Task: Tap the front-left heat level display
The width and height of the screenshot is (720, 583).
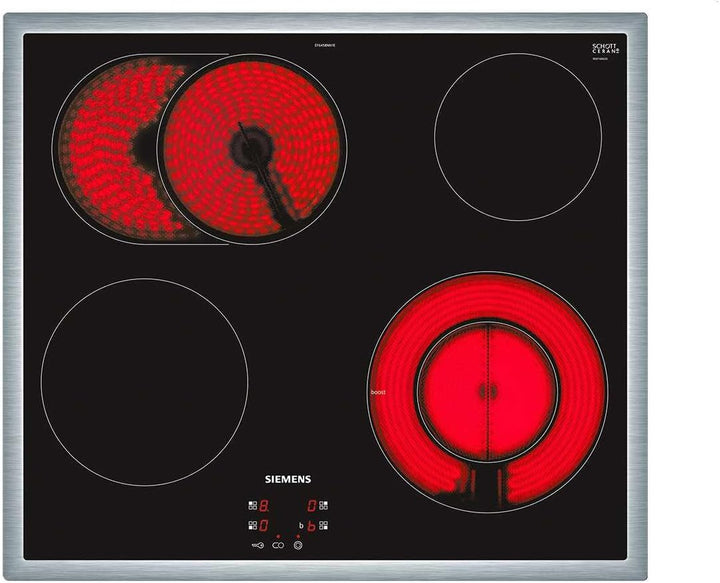Action: (264, 525)
